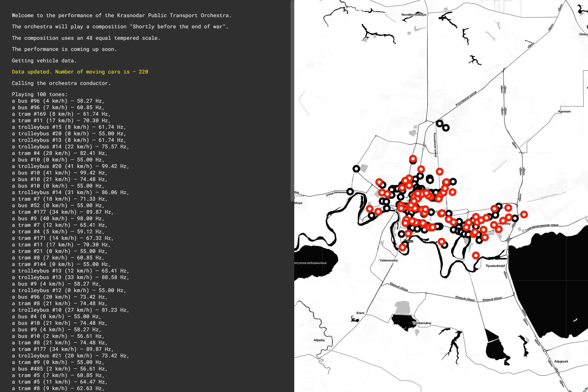Click the Afipskiy map label
The image size is (588, 392).
pyautogui.click(x=319, y=340)
